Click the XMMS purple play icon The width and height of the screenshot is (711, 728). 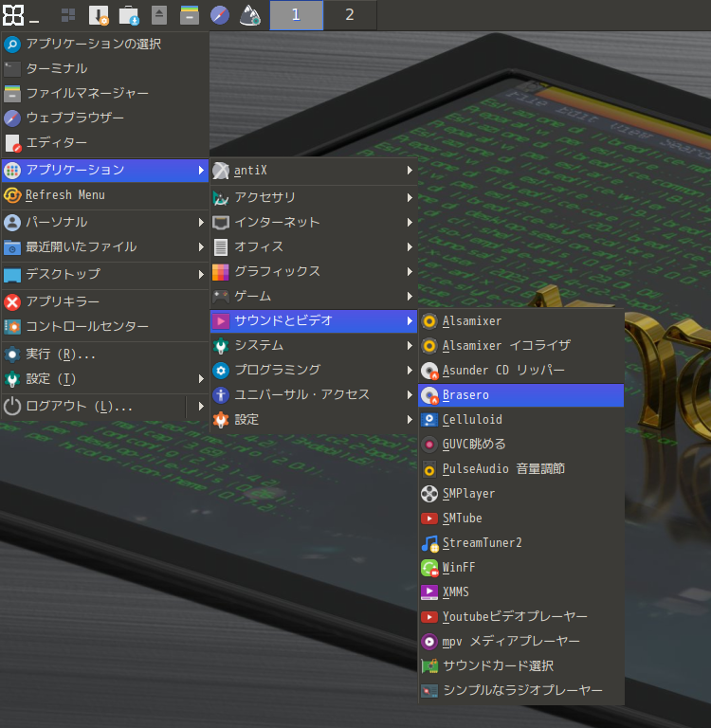pyautogui.click(x=429, y=591)
